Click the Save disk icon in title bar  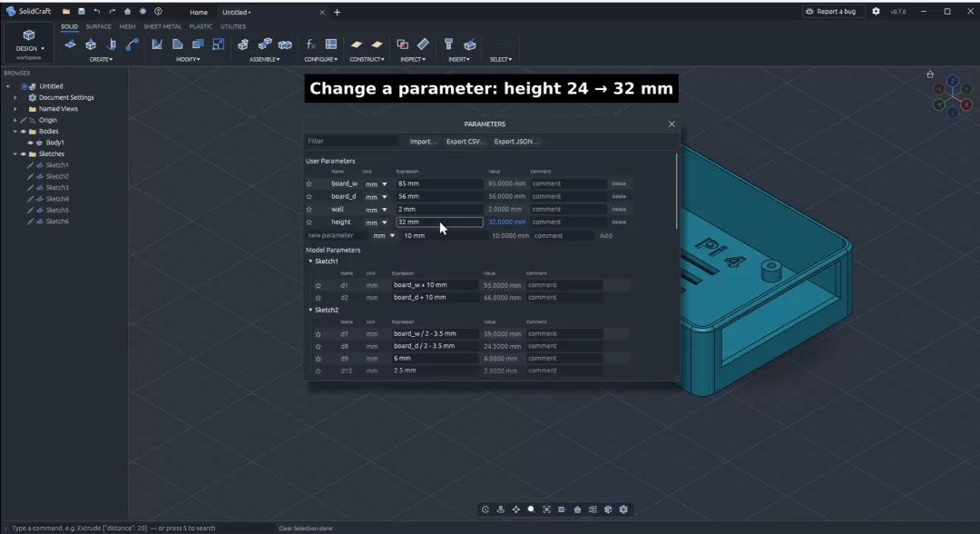coord(82,11)
